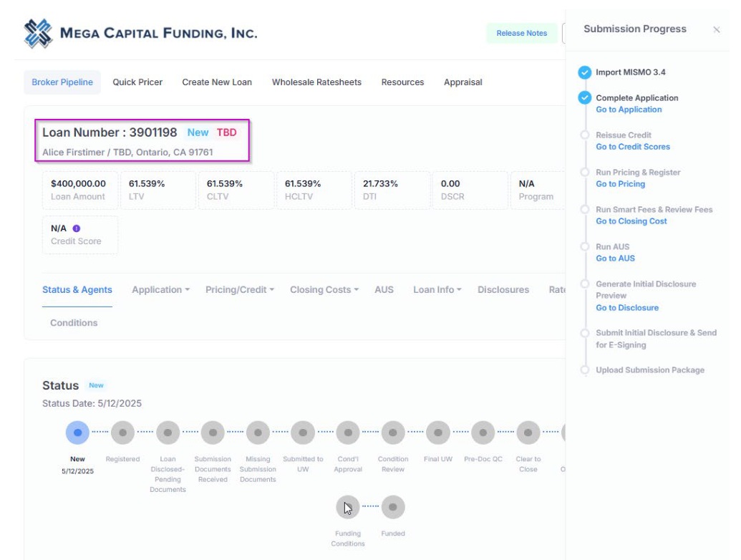Open the Quick Pricer menu item
Viewport: 741px width, 560px height.
[x=137, y=82]
